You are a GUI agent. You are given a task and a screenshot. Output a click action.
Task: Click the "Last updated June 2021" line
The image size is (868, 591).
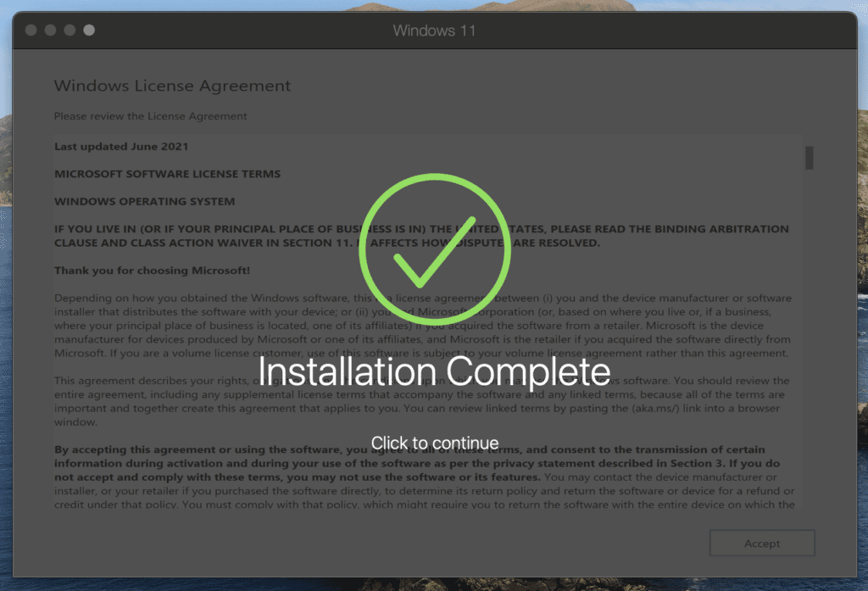[x=121, y=147]
